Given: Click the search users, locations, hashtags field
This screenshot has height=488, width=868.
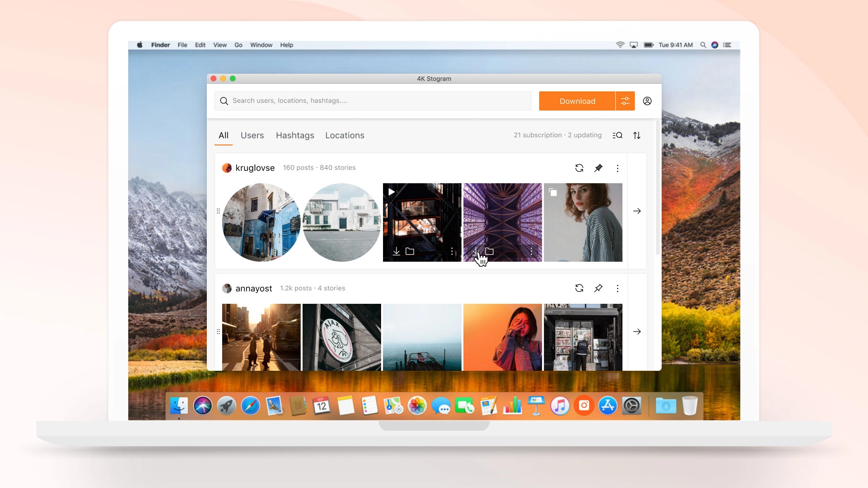Looking at the screenshot, I should coord(373,101).
